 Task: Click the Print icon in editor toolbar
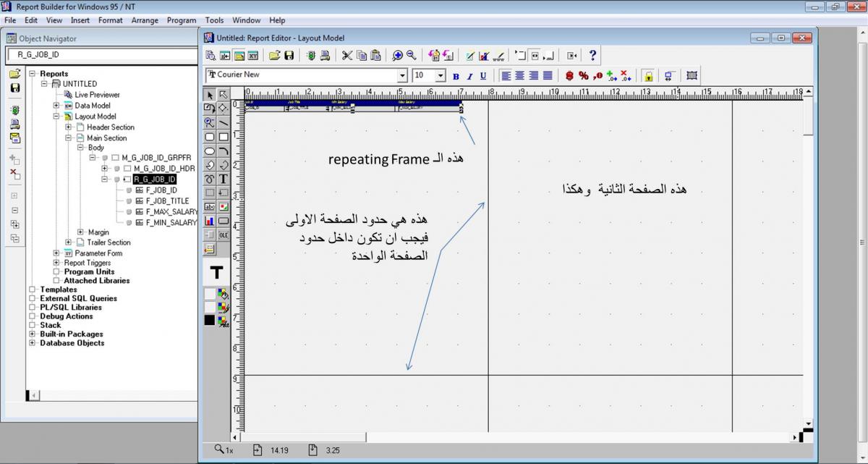tap(325, 56)
